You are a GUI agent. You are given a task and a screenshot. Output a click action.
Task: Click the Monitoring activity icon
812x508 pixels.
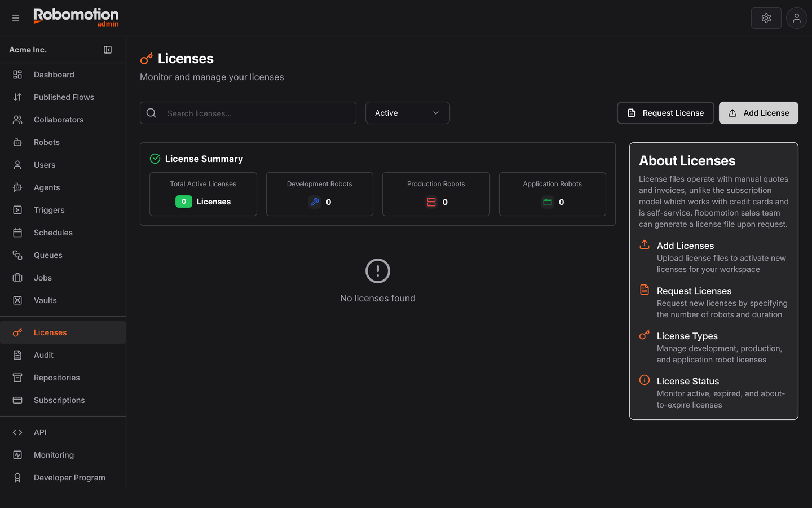pos(17,455)
